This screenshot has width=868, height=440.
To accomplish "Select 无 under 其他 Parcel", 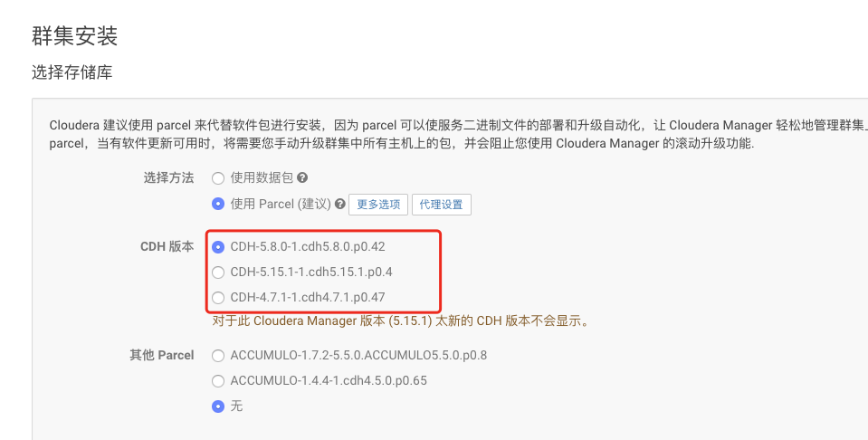I will click(218, 407).
